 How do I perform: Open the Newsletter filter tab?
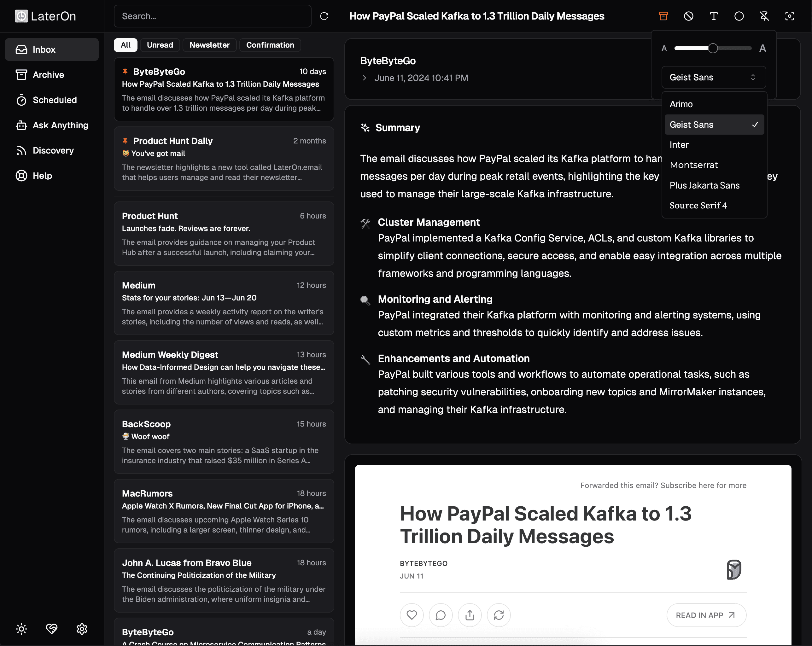coord(209,45)
